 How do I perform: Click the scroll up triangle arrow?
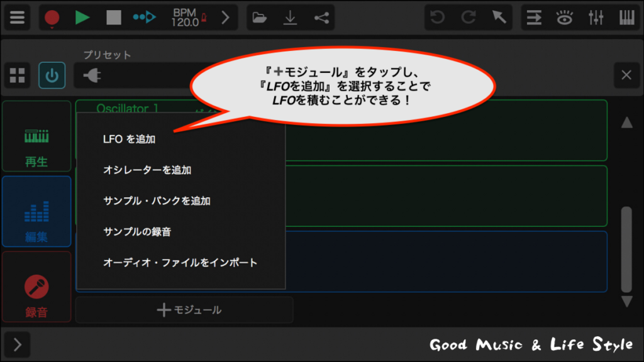coord(627,123)
